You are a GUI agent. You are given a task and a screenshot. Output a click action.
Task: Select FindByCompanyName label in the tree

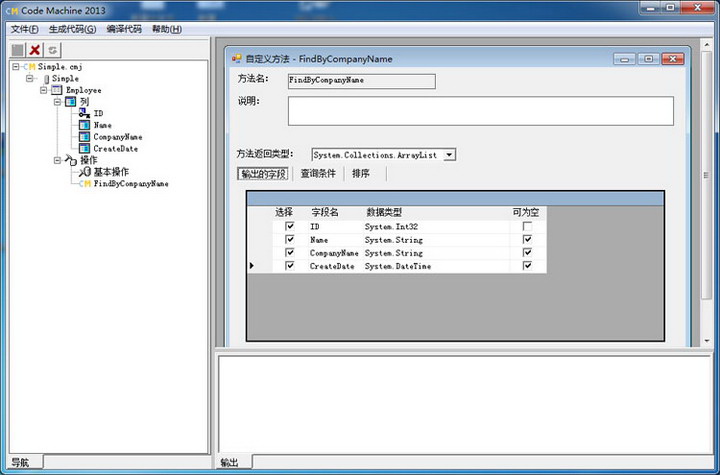pyautogui.click(x=131, y=184)
